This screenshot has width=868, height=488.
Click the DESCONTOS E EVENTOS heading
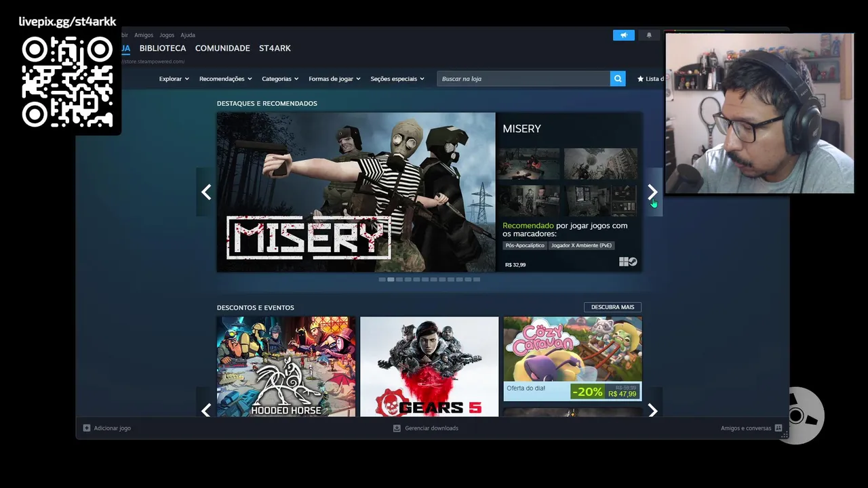pos(256,308)
